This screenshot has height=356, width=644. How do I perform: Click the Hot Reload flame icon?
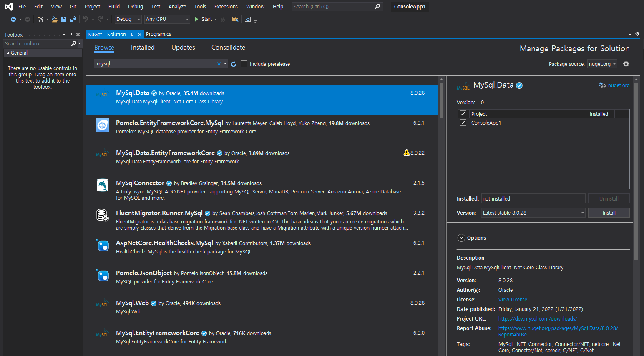[x=223, y=19]
